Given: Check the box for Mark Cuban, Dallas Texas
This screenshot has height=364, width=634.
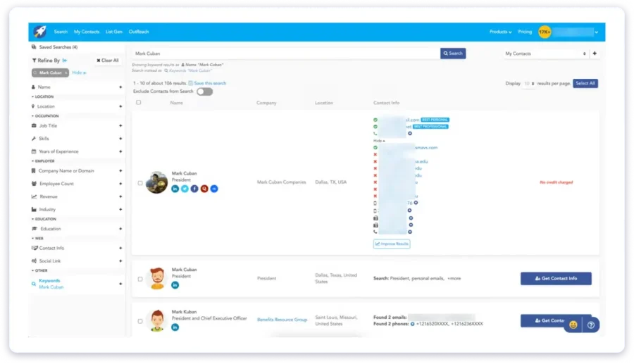Looking at the screenshot, I should [x=140, y=280].
